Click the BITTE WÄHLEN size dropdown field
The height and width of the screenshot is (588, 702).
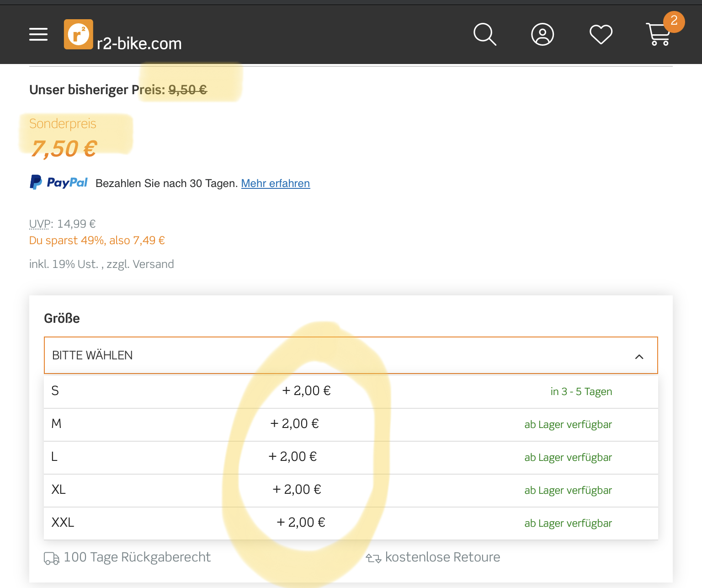(x=320, y=355)
